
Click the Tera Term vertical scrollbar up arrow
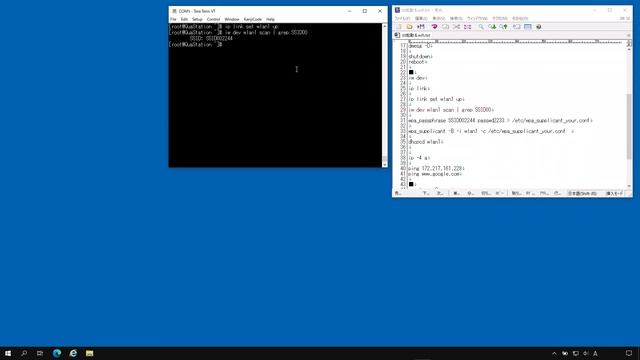[x=384, y=26]
